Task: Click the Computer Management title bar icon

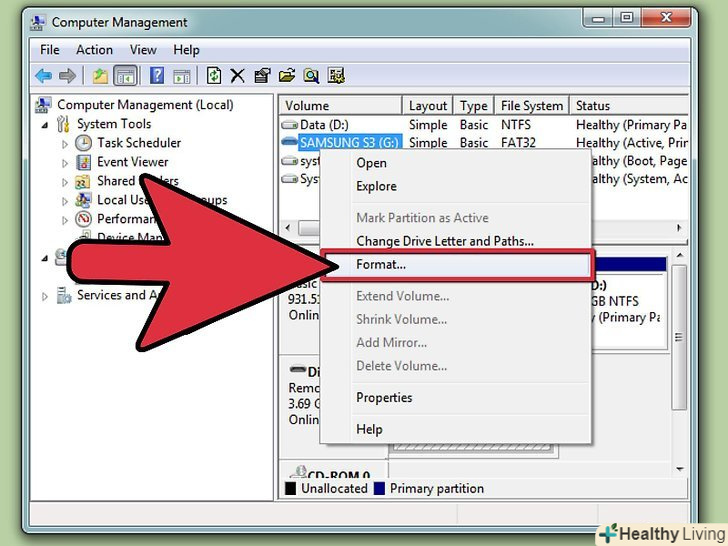Action: coord(38,22)
